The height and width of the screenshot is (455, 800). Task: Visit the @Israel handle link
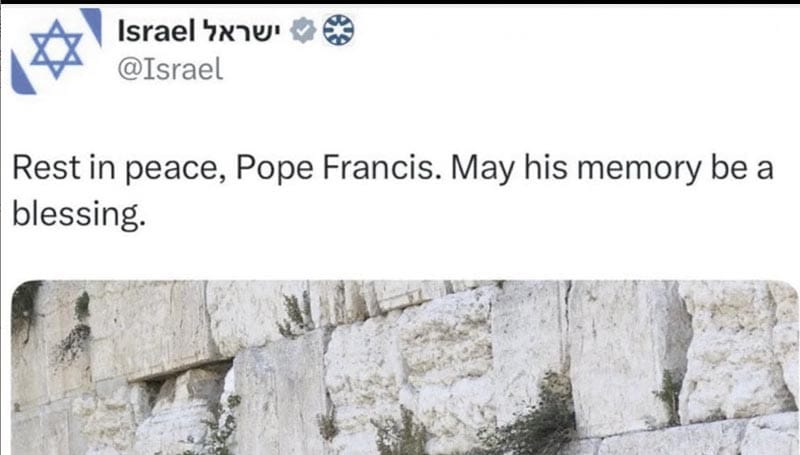tap(170, 69)
